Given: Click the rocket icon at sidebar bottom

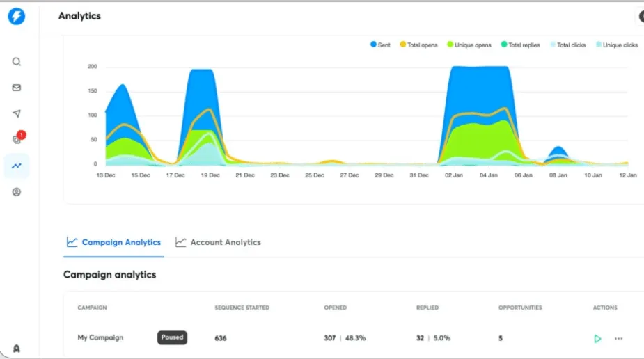Looking at the screenshot, I should [17, 349].
